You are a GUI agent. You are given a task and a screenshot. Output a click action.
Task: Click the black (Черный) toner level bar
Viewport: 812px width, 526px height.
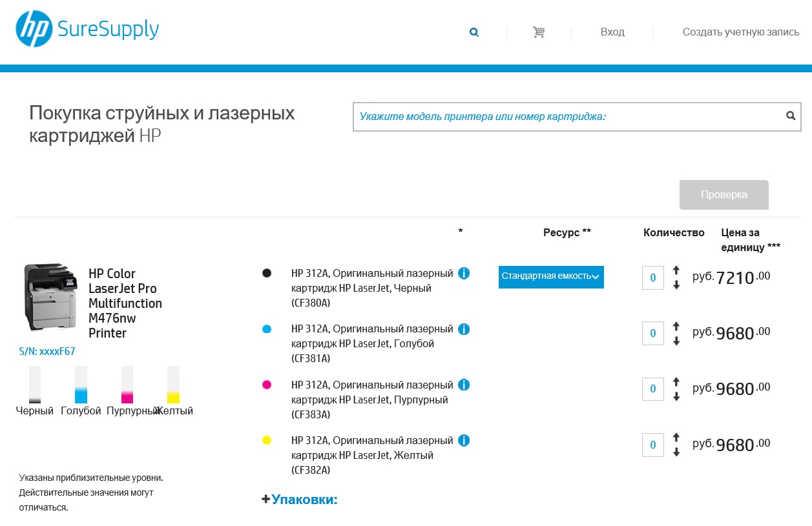[x=35, y=385]
